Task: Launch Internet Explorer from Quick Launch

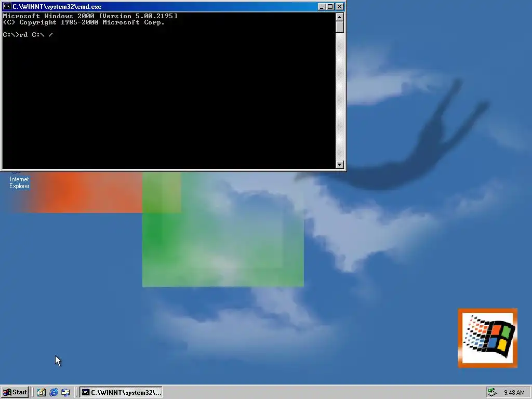Action: click(x=54, y=392)
